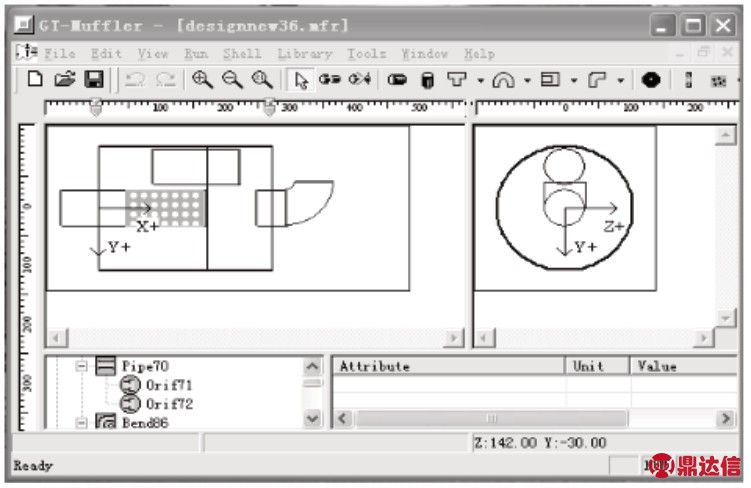The height and width of the screenshot is (488, 751).
Task: Click the left ruler marker near 0
Action: (96, 107)
